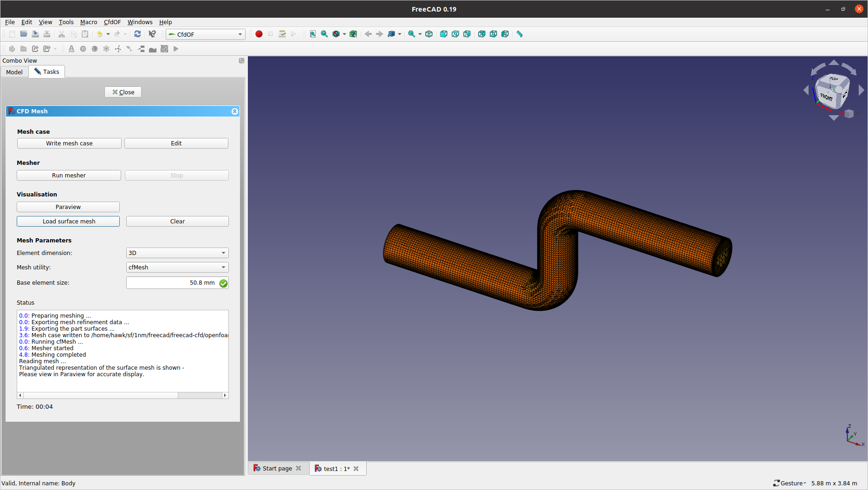Expand the Draw Style dropdown arrow
868x490 pixels.
pos(344,34)
